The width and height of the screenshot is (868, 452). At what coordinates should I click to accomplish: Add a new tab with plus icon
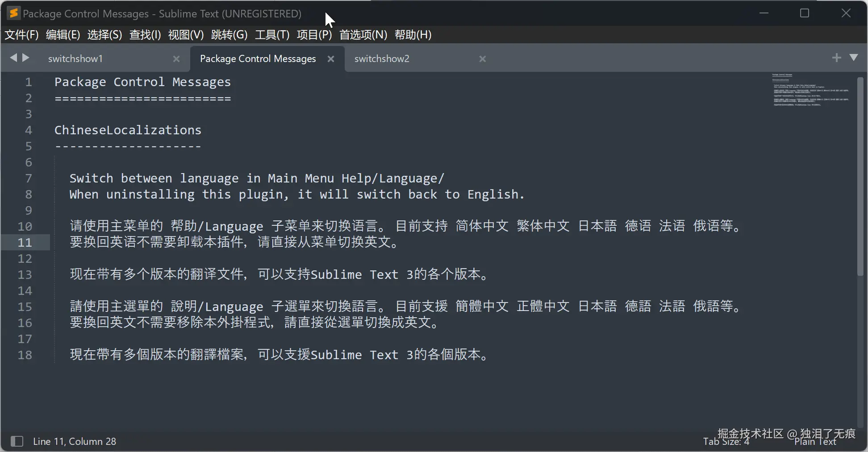(837, 58)
